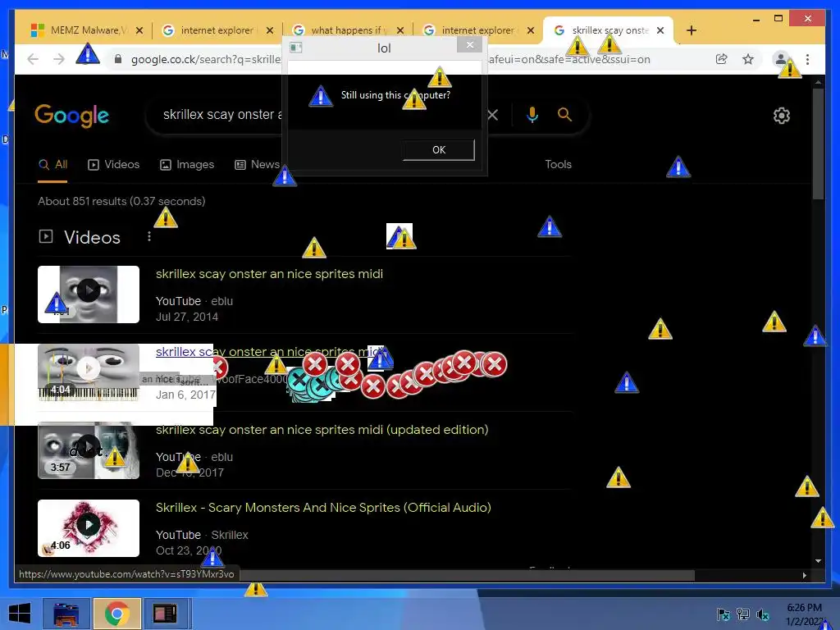Screen dimensions: 840x630
Task: Switch to Videos results
Action: coord(113,165)
